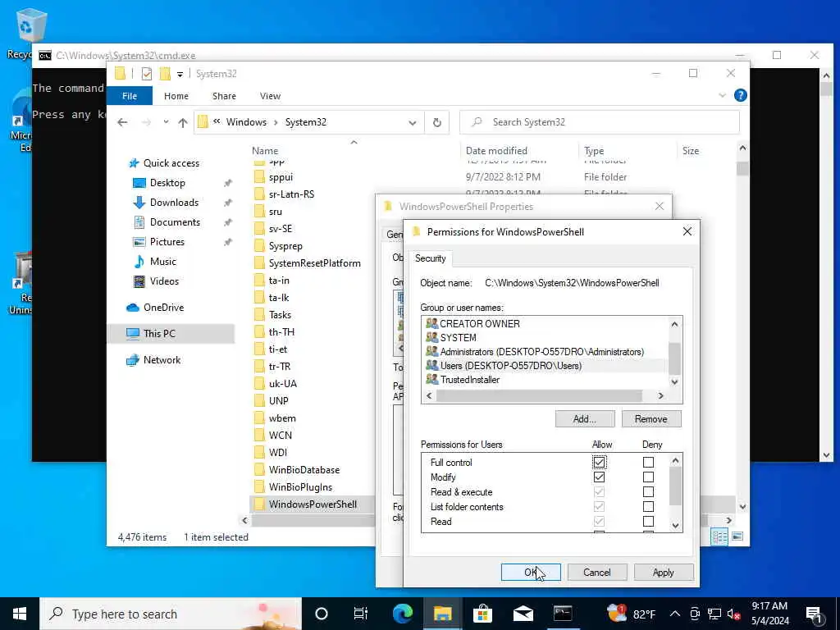Viewport: 840px width, 630px height.
Task: Select the Security tab
Action: click(430, 258)
